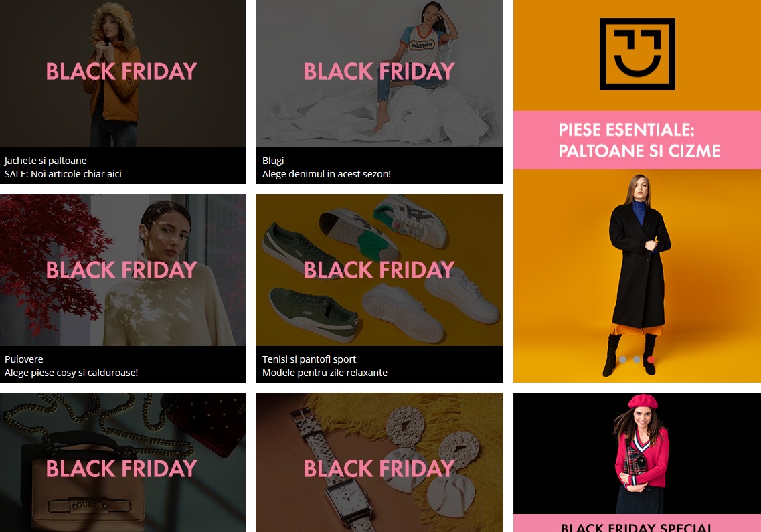The height and width of the screenshot is (532, 761).
Task: Click the 'Jachete si paltoane' caption link
Action: coord(46,161)
